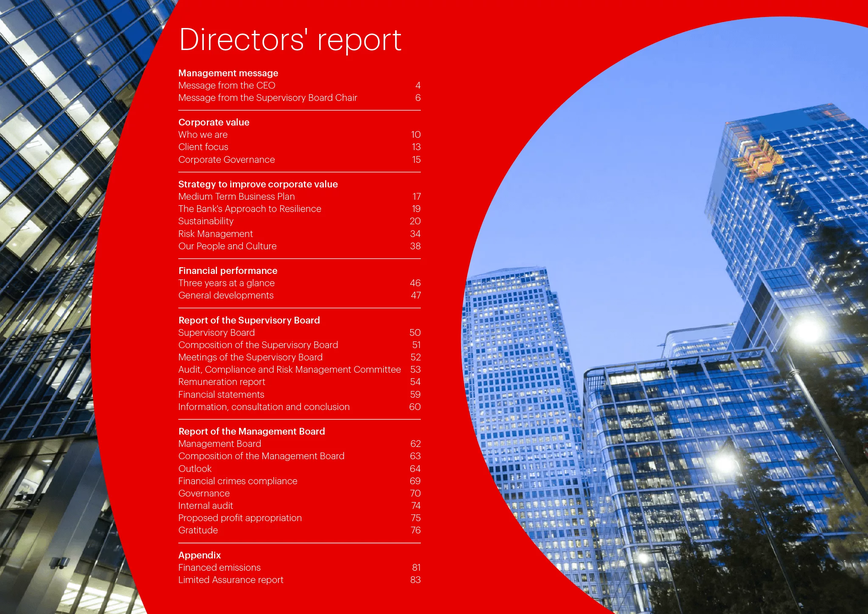The image size is (868, 614).
Task: Open 'Proposed profit appropriation' entry
Action: pyautogui.click(x=299, y=518)
